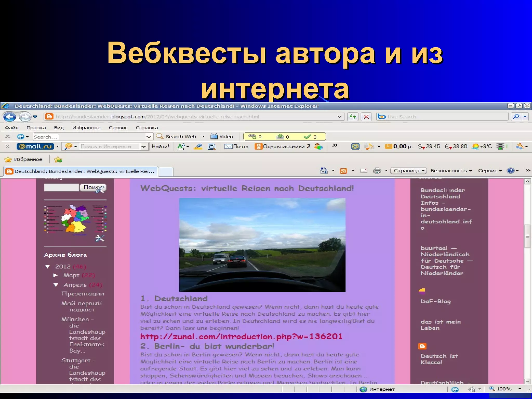
Task: Open the zunal.com introduction link
Action: [x=241, y=336]
